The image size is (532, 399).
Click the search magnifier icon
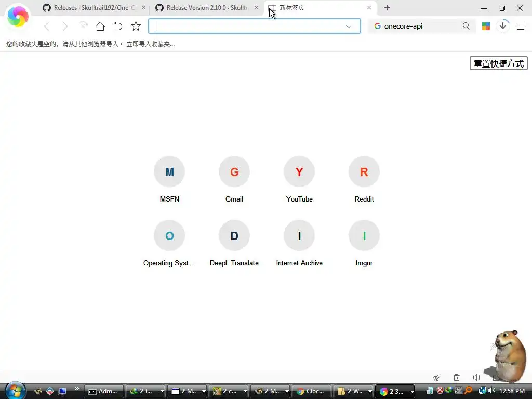click(466, 26)
